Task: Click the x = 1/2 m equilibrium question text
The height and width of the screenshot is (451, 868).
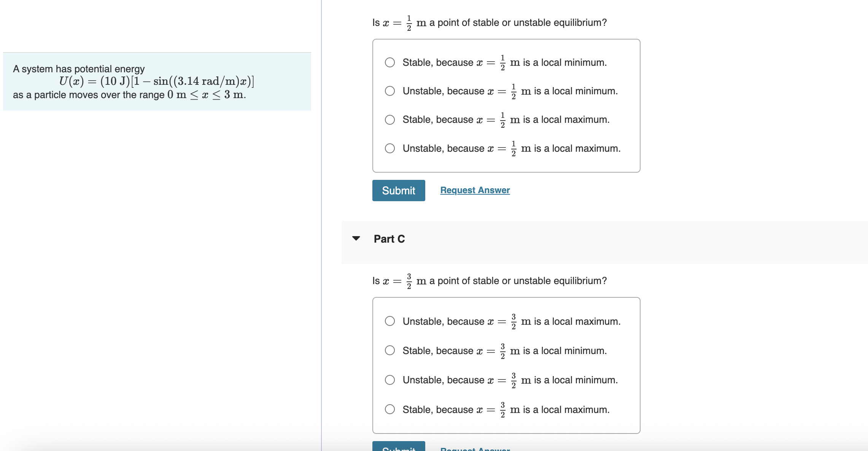Action: [489, 23]
